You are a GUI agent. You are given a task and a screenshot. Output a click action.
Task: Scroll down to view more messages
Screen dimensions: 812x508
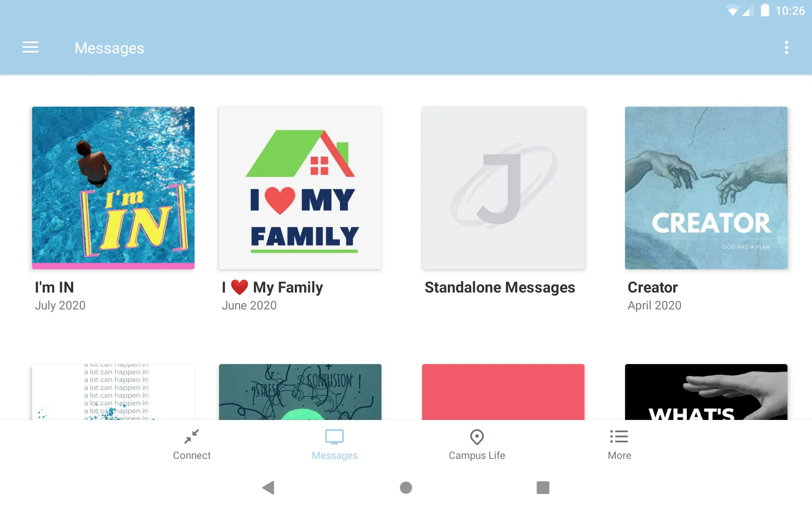(x=406, y=263)
